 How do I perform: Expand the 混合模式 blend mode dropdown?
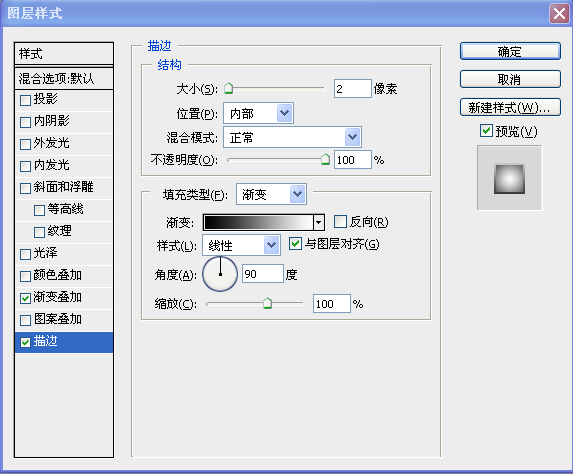(x=353, y=137)
